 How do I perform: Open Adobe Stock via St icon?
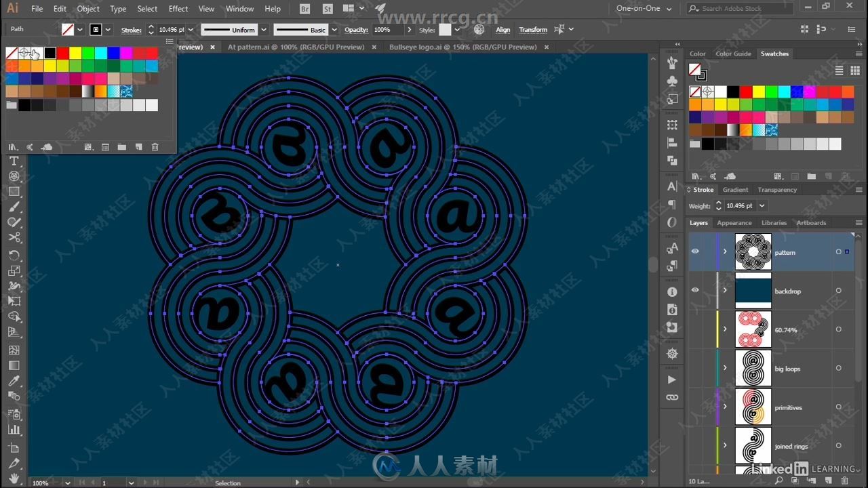[x=328, y=9]
